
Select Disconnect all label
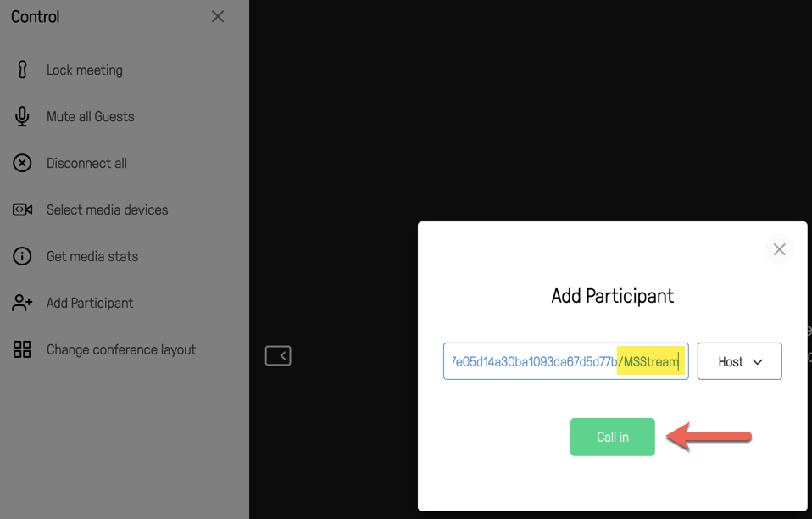click(87, 163)
